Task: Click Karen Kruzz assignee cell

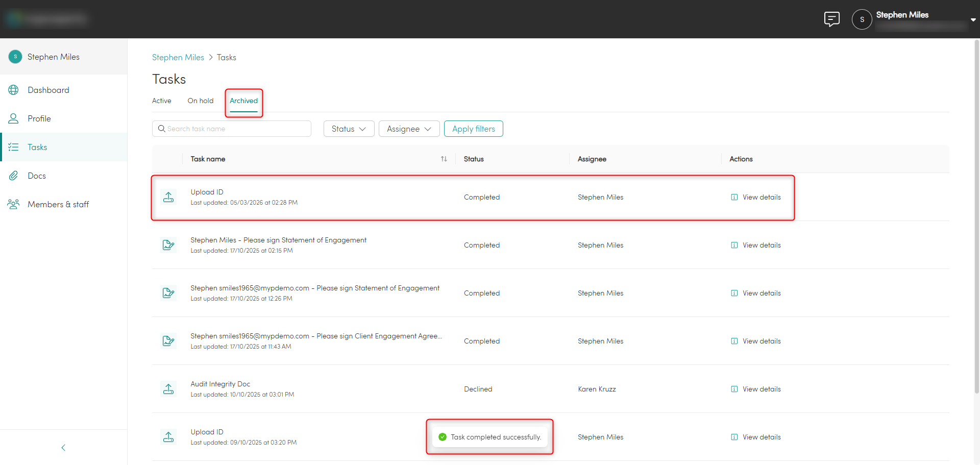Action: (597, 389)
